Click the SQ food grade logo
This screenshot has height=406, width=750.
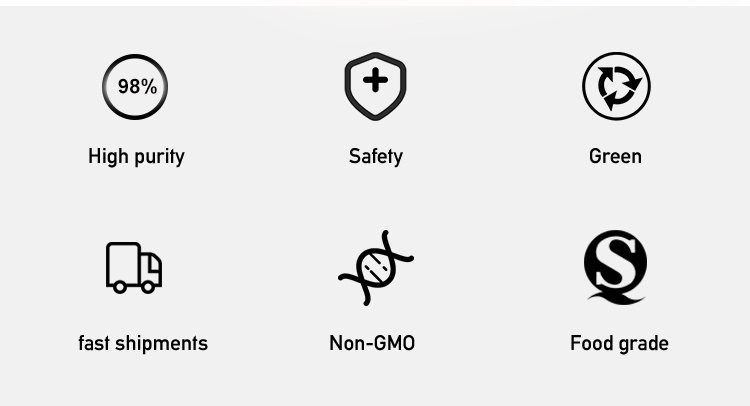615,266
